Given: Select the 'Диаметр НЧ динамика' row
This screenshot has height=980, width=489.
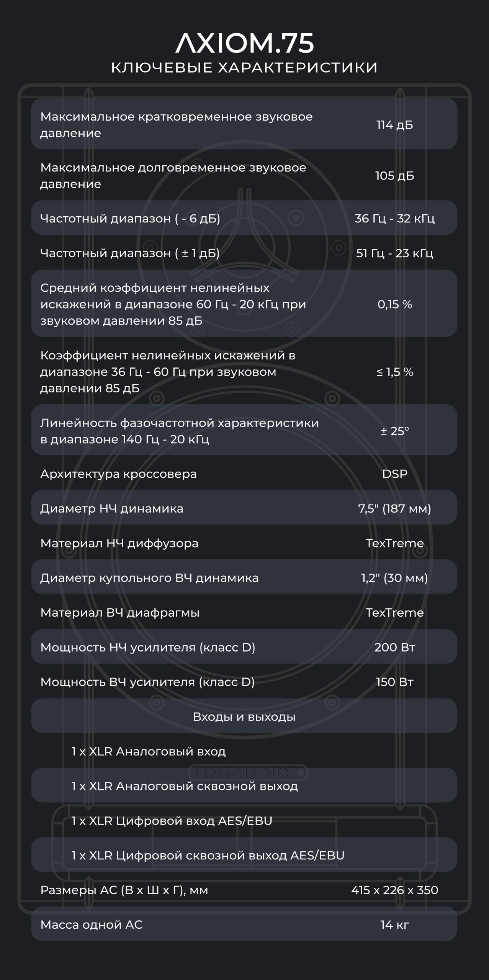Looking at the screenshot, I should [x=244, y=508].
